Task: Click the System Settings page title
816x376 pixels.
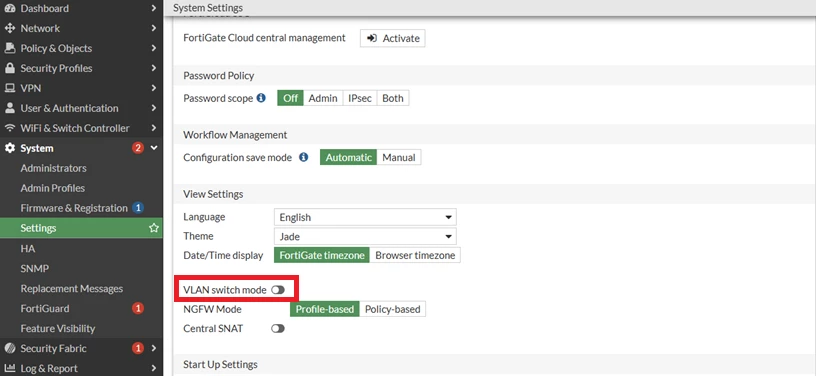Action: click(208, 8)
